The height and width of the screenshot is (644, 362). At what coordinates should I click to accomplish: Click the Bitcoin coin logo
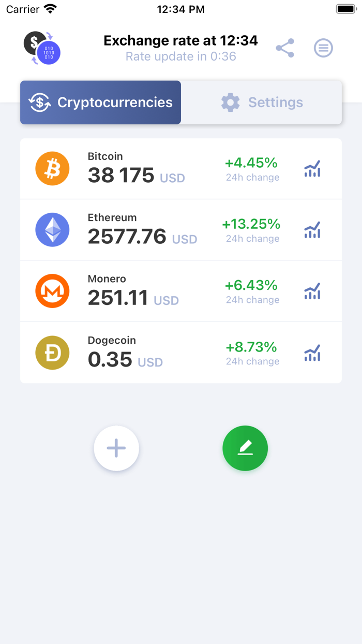point(52,168)
